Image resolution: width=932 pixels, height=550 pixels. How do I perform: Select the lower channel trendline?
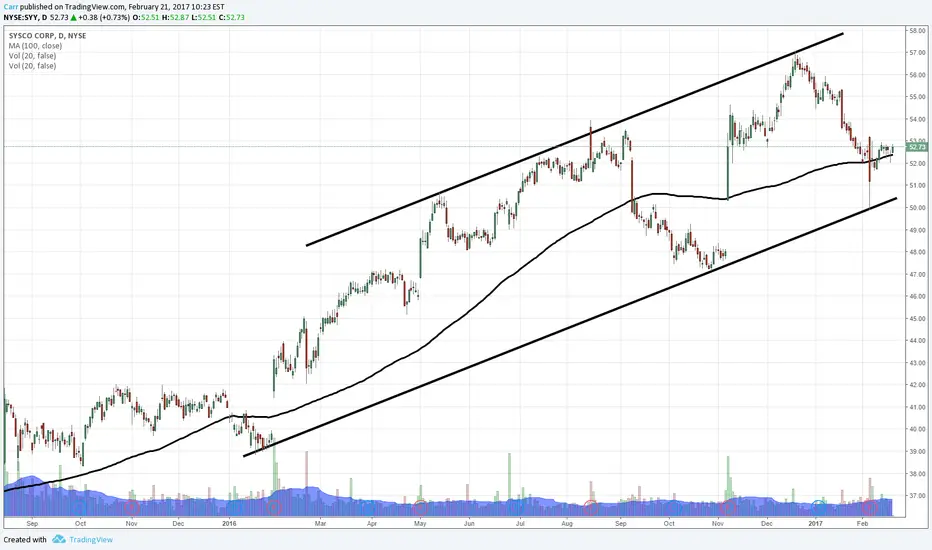[x=570, y=327]
